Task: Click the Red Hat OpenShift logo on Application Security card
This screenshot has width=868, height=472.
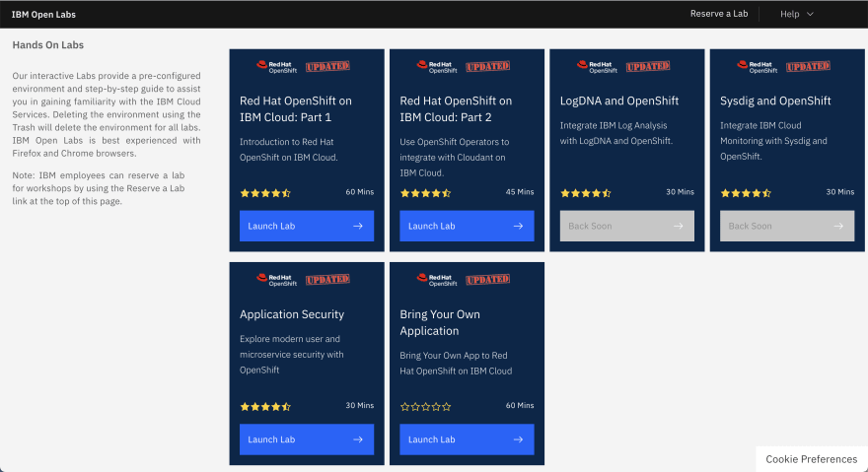Action: [x=276, y=280]
